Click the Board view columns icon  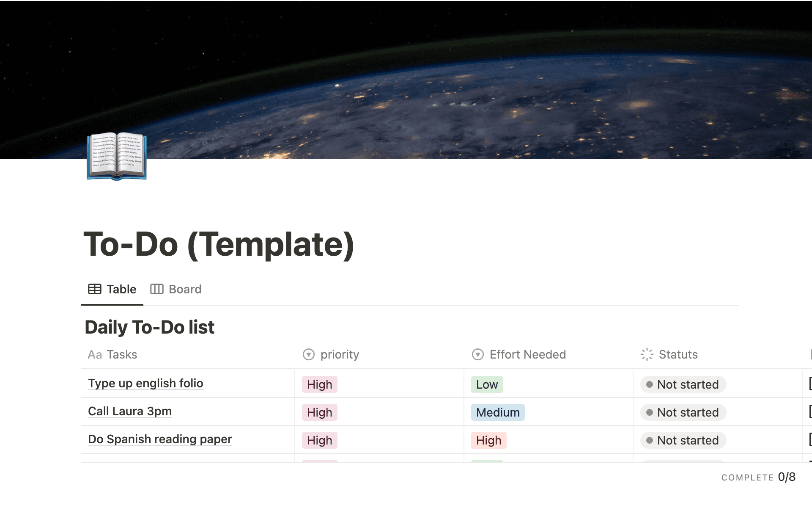click(156, 289)
